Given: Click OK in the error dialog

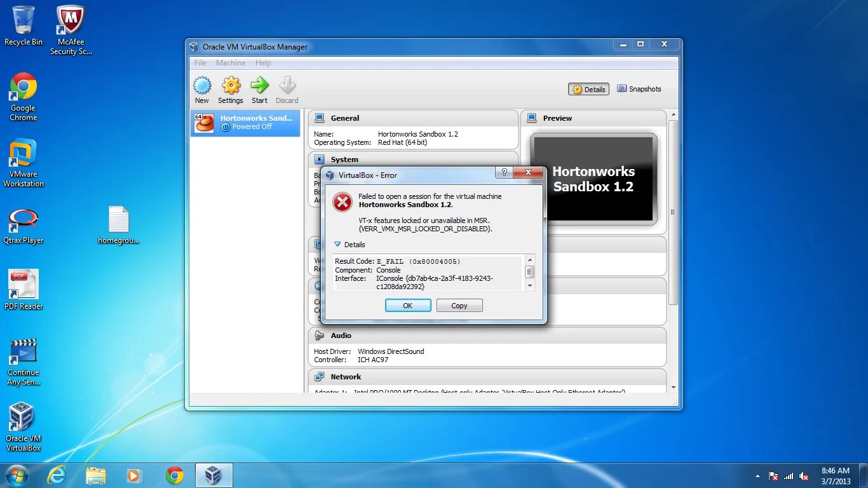Looking at the screenshot, I should tap(408, 306).
